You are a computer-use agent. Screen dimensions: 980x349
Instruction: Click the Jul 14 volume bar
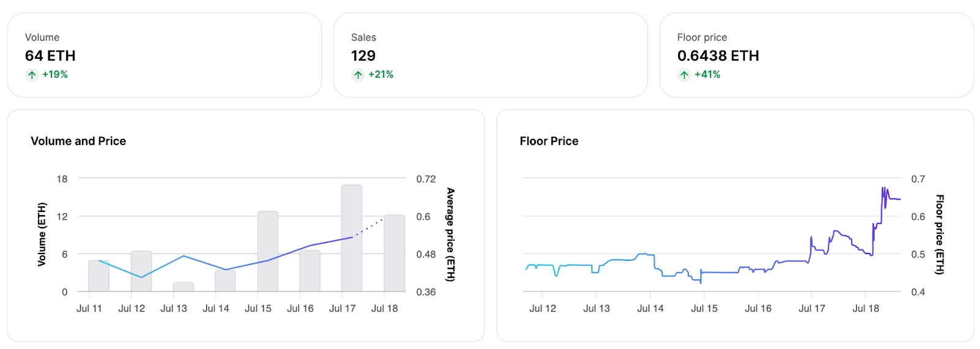pyautogui.click(x=225, y=280)
